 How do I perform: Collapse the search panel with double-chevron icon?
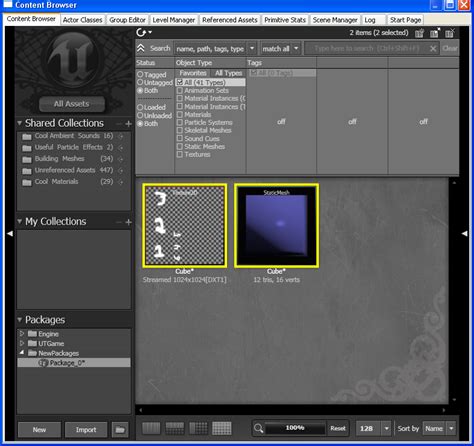click(141, 49)
